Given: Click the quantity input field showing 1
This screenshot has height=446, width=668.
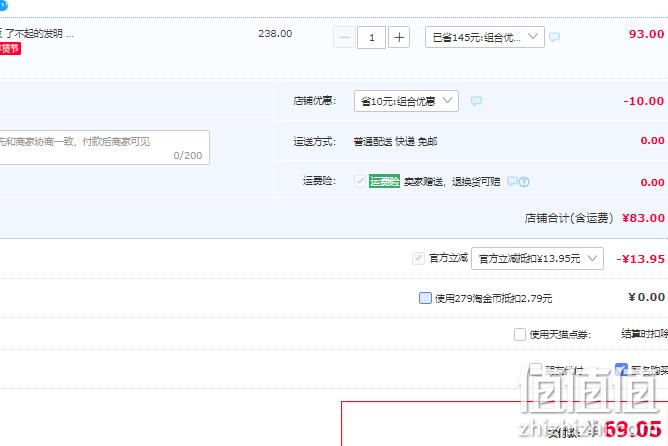Looking at the screenshot, I should click(371, 37).
